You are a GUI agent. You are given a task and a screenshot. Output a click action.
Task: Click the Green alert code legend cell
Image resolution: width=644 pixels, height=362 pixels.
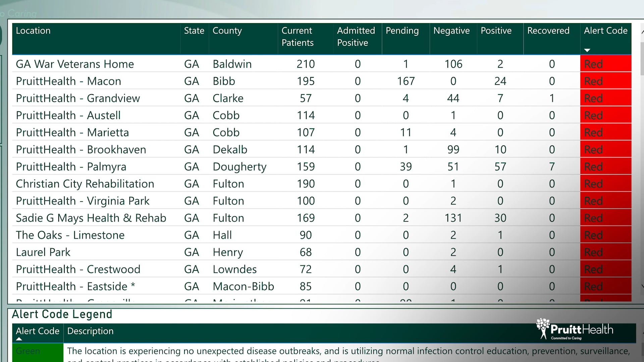click(38, 352)
